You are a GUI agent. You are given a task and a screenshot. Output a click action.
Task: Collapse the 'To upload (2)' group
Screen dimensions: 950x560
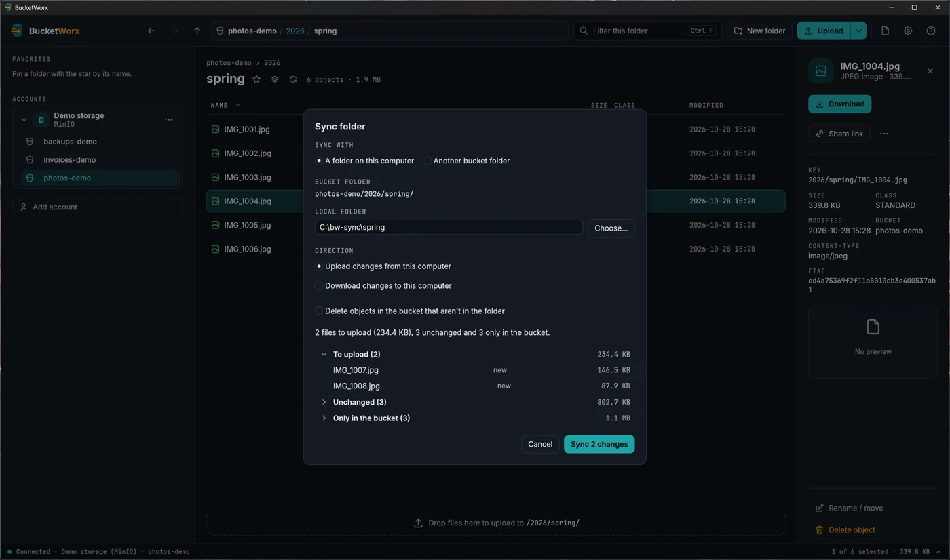324,355
